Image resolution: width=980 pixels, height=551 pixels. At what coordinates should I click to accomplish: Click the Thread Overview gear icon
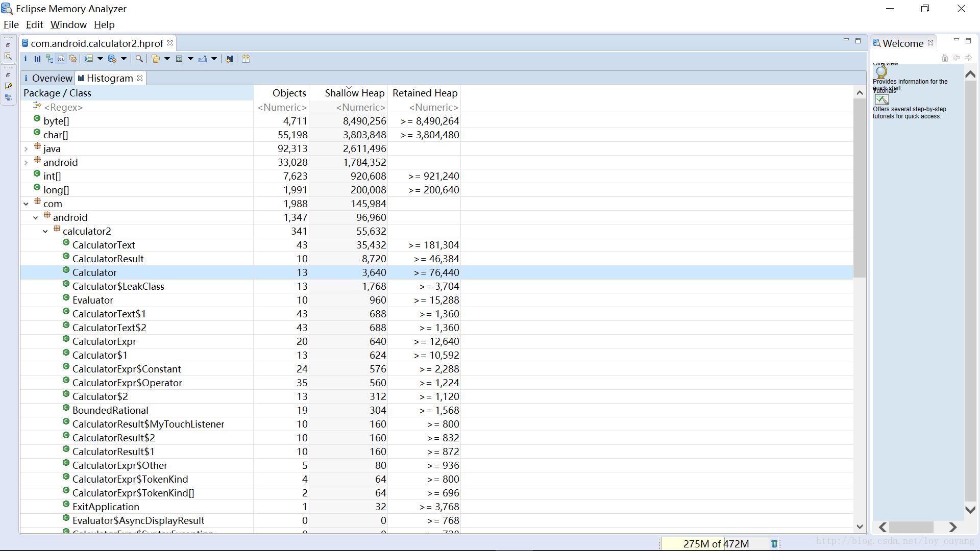(x=73, y=59)
